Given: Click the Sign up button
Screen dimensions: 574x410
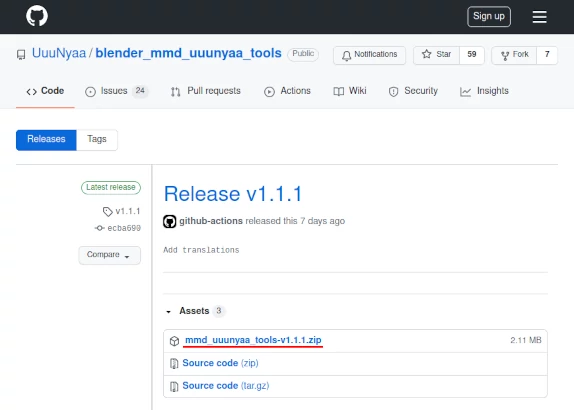Looking at the screenshot, I should point(489,16).
